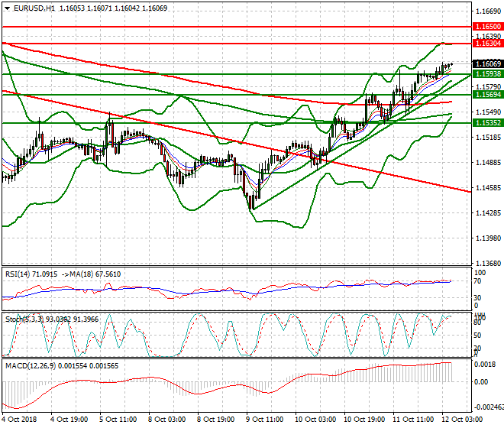Screen dimensions: 504x428
Task: Click the Stochastic scale value 50
Action: [477, 336]
